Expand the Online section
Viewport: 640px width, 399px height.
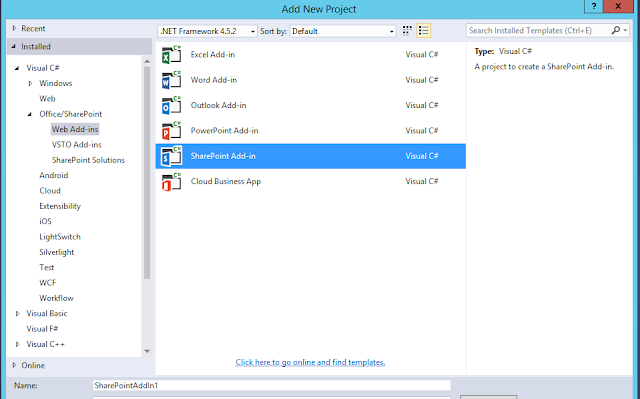pos(14,365)
